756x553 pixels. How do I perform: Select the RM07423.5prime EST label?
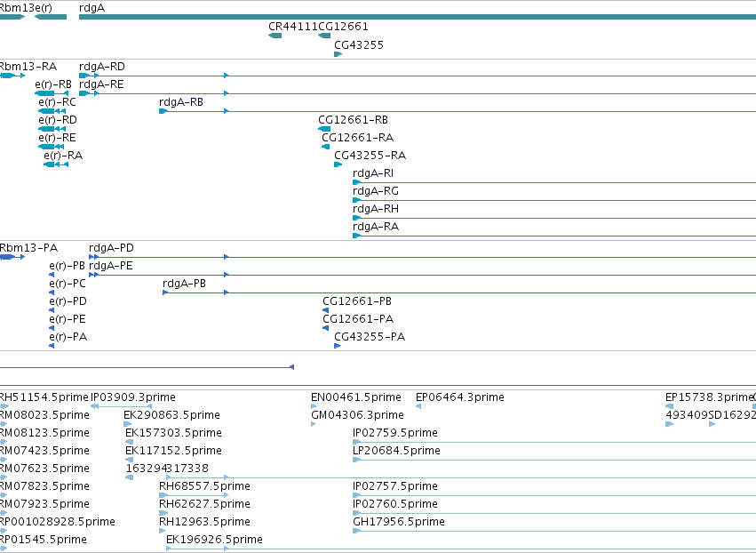pos(44,451)
